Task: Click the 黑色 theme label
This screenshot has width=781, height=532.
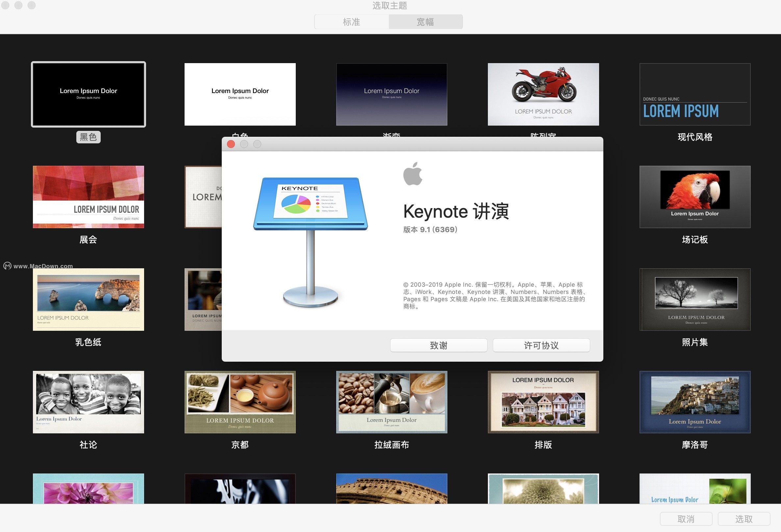Action: 88,137
